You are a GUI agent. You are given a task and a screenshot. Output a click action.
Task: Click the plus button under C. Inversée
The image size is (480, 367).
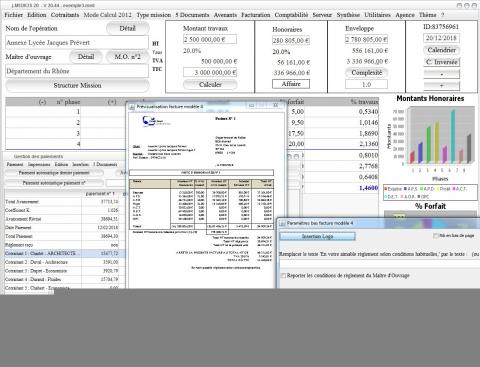(x=441, y=86)
